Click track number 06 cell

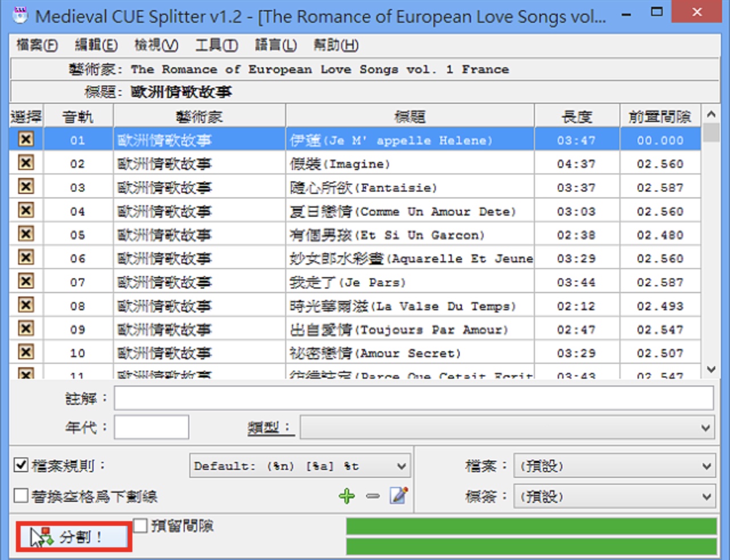pyautogui.click(x=78, y=259)
